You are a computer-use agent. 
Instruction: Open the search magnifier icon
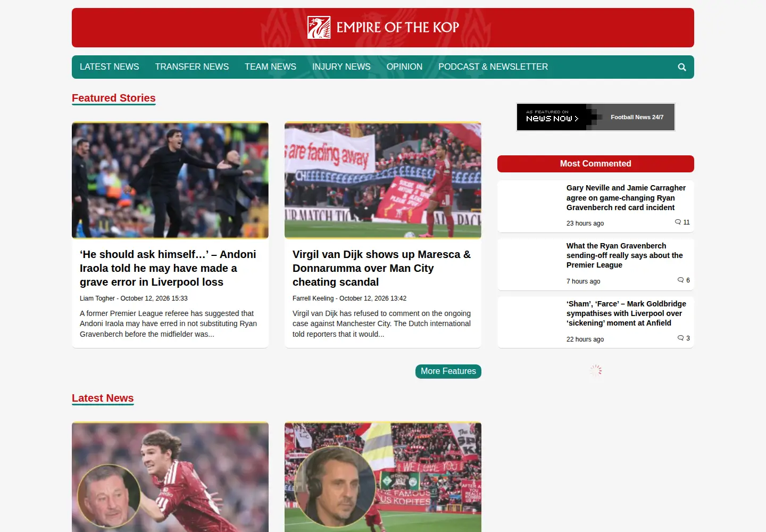coord(682,67)
